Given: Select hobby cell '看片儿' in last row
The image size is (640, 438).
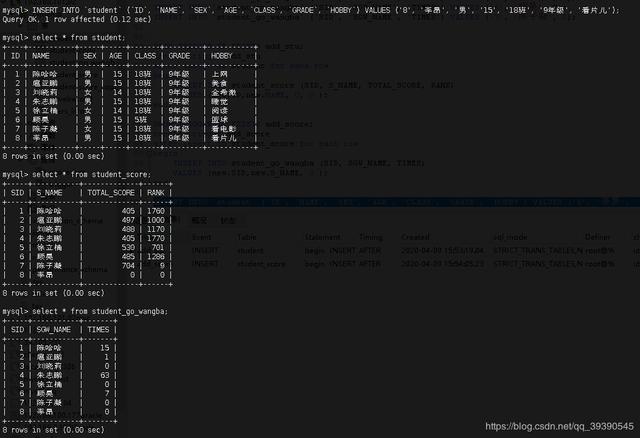Looking at the screenshot, I should click(224, 138).
